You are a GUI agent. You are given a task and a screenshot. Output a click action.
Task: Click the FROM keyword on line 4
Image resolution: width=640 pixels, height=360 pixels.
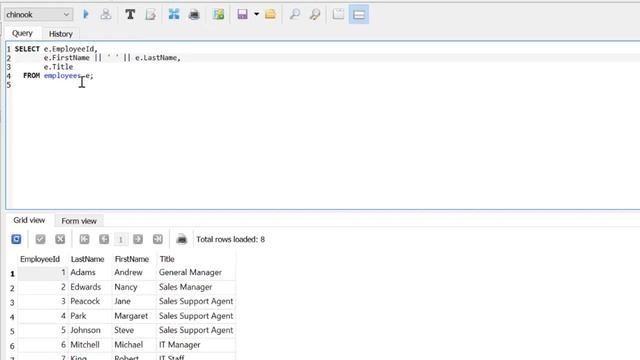(x=31, y=76)
